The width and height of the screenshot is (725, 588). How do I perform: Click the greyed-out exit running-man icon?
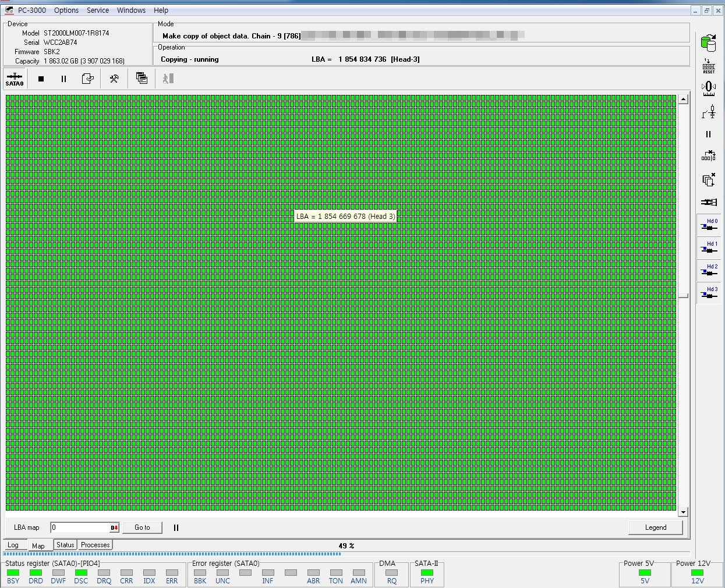pos(168,79)
